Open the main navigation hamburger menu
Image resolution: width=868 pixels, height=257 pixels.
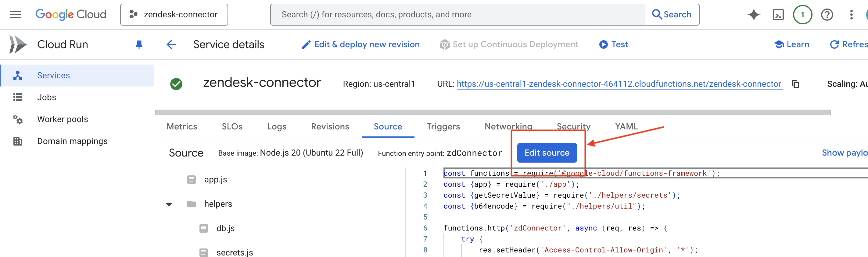coord(15,15)
